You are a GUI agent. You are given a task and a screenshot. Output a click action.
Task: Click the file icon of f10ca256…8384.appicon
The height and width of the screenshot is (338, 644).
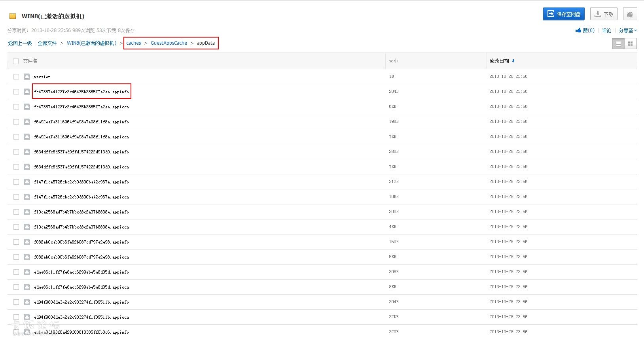click(27, 227)
